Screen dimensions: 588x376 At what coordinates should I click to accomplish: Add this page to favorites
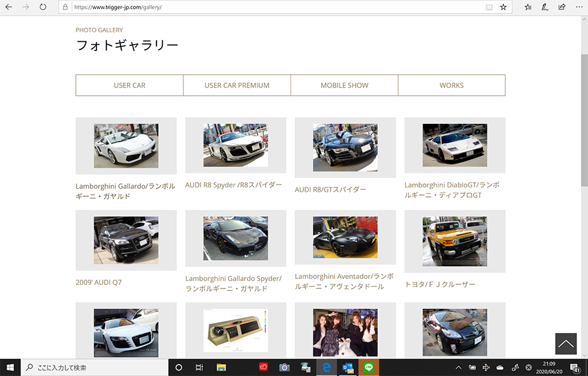pyautogui.click(x=503, y=7)
